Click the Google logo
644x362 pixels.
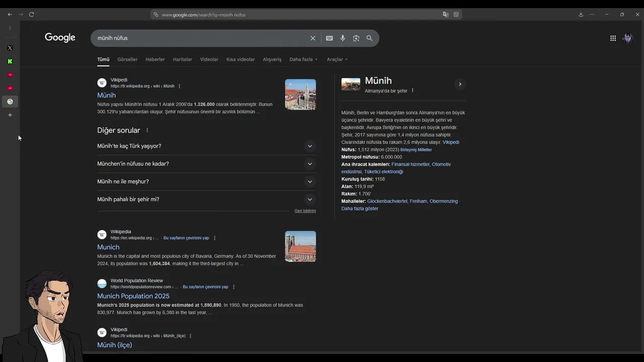click(x=60, y=38)
